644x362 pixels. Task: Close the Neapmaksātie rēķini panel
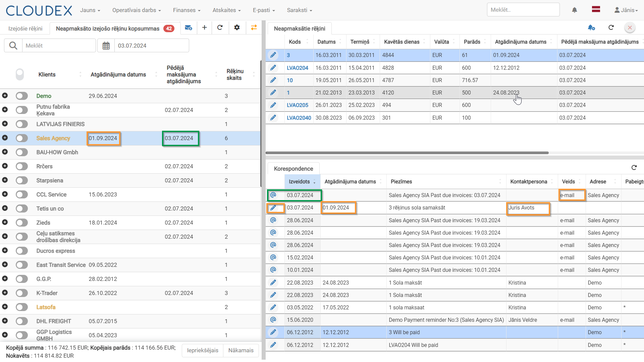(x=630, y=27)
